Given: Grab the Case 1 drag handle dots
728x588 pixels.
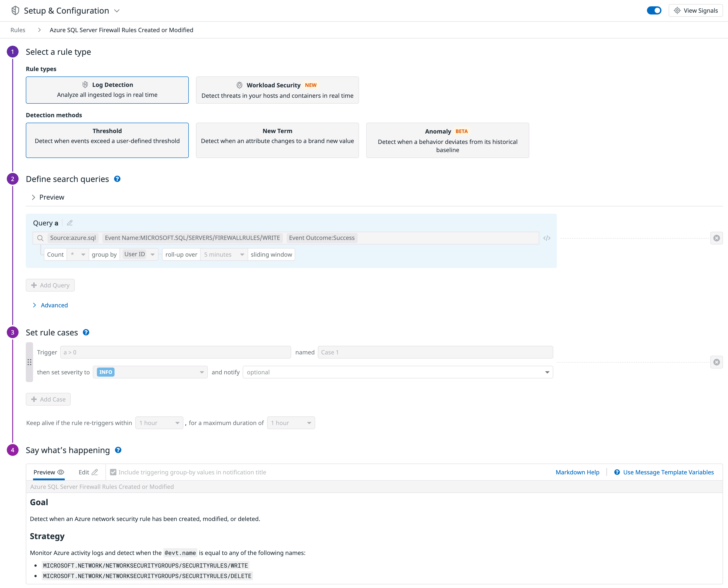Looking at the screenshot, I should tap(29, 362).
